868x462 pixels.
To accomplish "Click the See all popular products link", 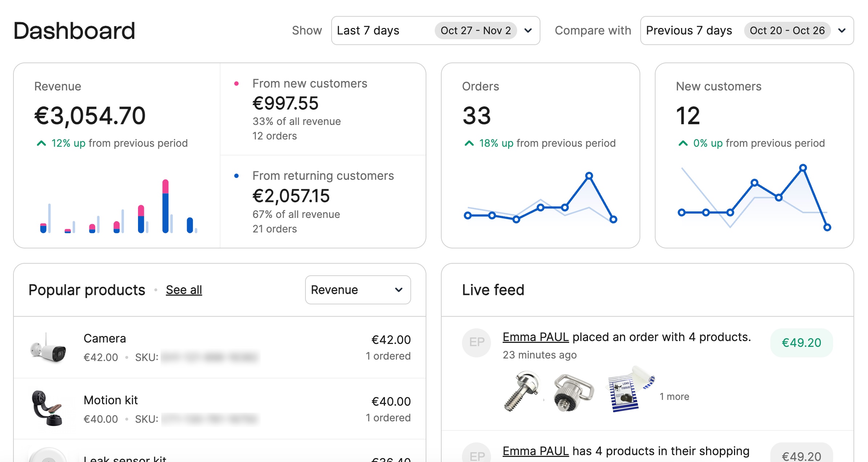I will [184, 290].
